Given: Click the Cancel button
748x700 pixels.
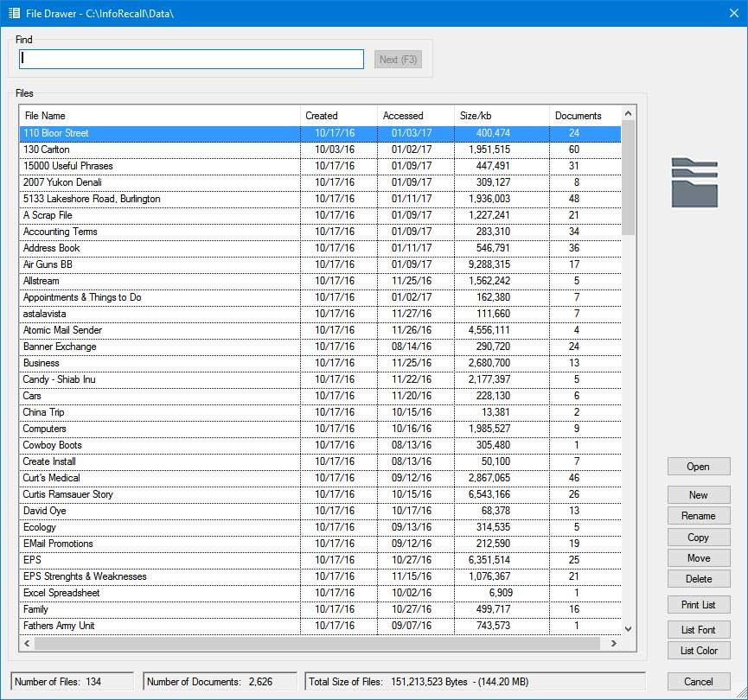Looking at the screenshot, I should pos(699,681).
